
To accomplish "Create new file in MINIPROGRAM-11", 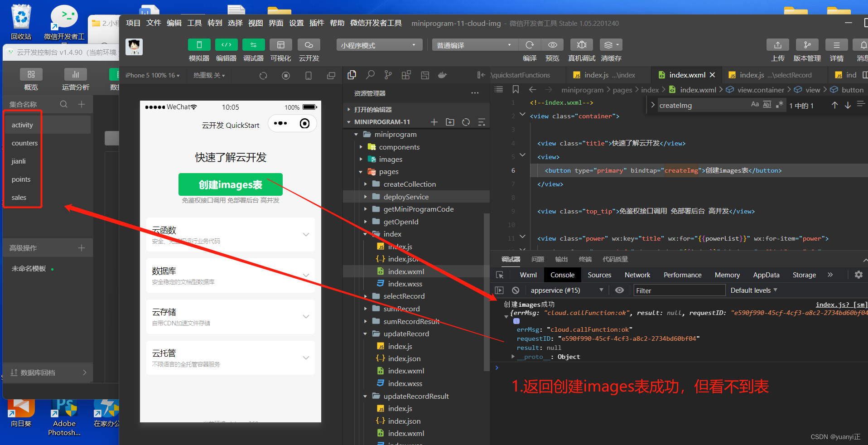I will pos(434,122).
